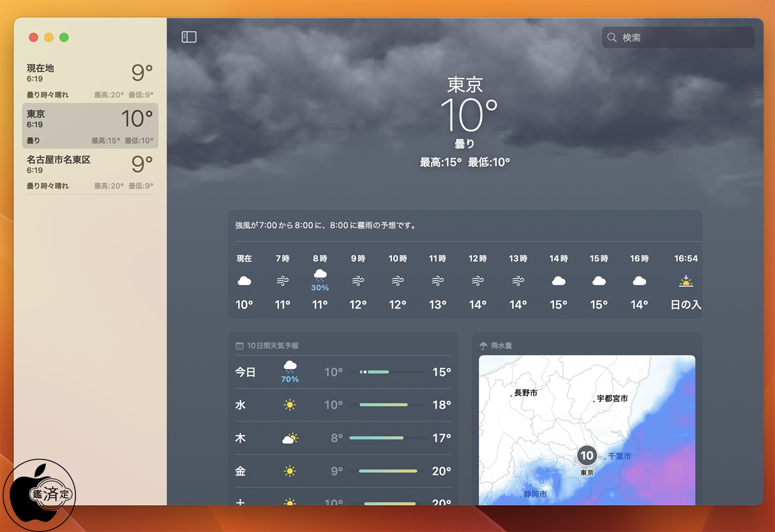775x532 pixels.
Task: Open the 金 daily forecast row
Action: click(343, 471)
